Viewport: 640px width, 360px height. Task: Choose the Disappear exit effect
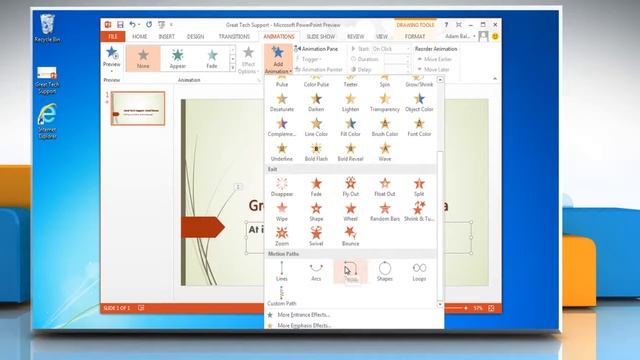[x=282, y=187]
